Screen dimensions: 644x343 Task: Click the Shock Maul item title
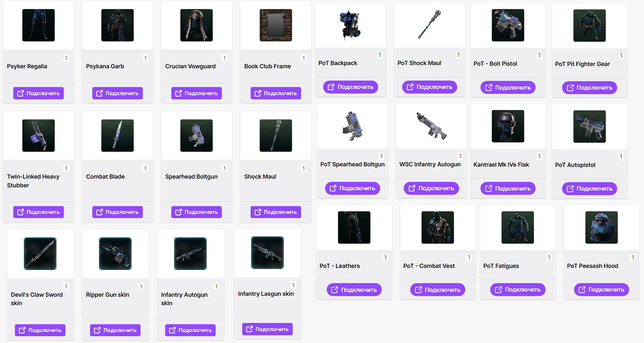(x=260, y=177)
